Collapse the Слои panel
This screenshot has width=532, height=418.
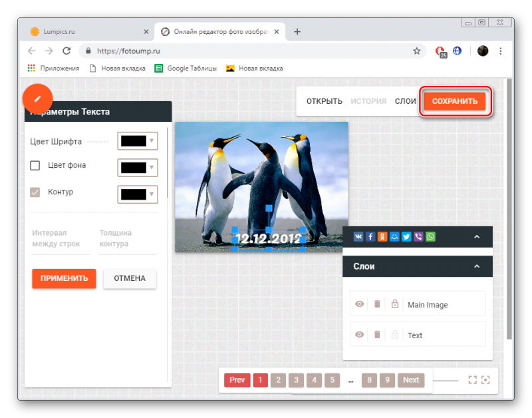[x=477, y=266]
